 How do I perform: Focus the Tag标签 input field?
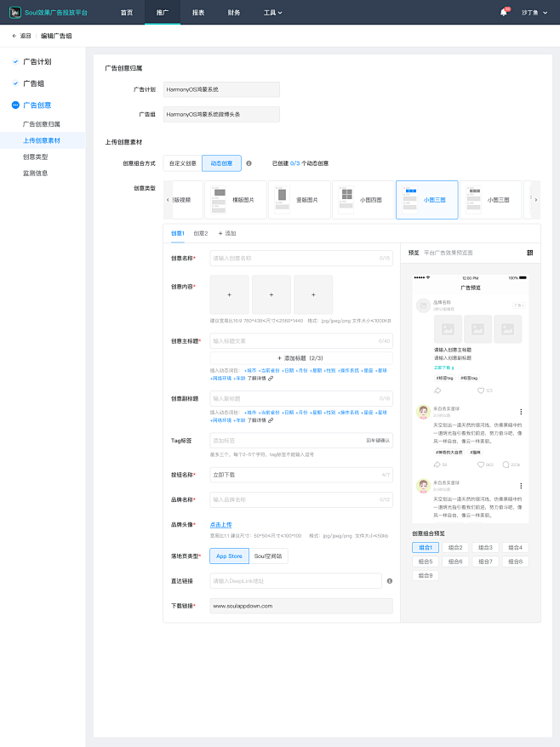click(x=301, y=441)
